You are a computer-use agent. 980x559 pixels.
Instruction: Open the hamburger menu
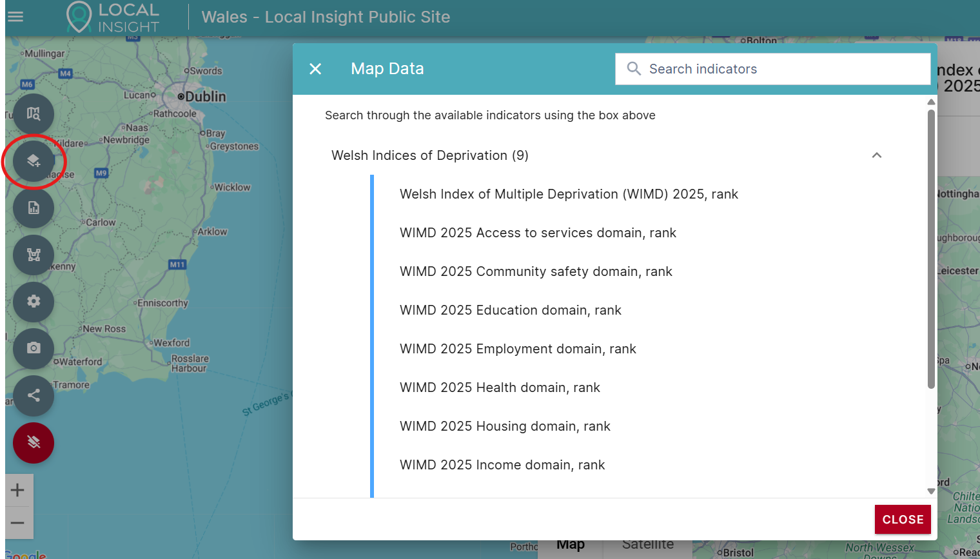[x=15, y=17]
